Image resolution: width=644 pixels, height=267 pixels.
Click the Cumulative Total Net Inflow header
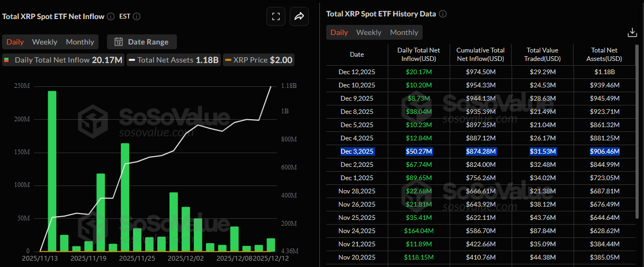click(x=480, y=54)
